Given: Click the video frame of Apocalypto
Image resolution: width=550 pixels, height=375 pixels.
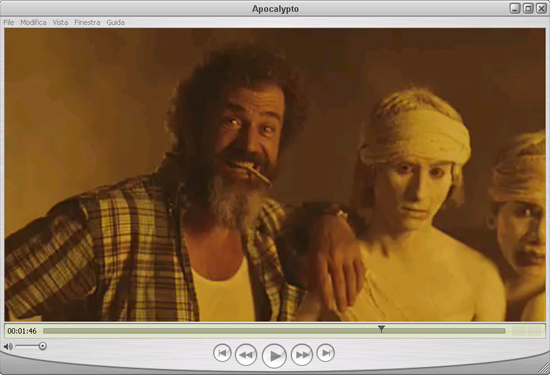Looking at the screenshot, I should click(x=275, y=175).
